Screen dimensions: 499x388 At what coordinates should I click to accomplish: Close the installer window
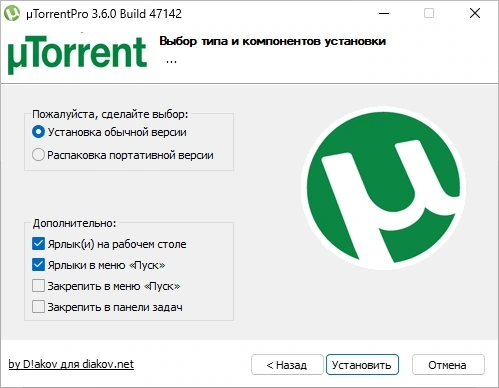point(475,14)
